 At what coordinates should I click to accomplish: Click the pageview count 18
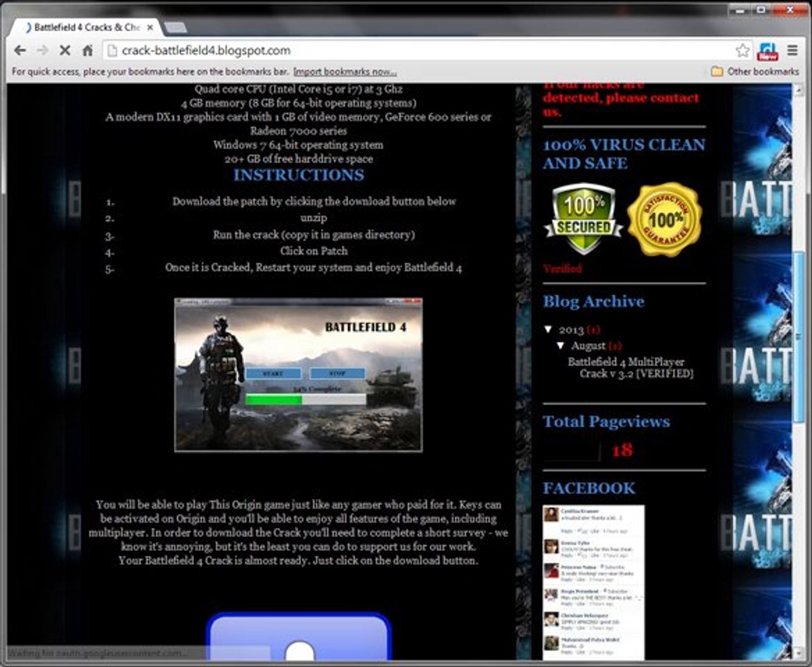[622, 450]
